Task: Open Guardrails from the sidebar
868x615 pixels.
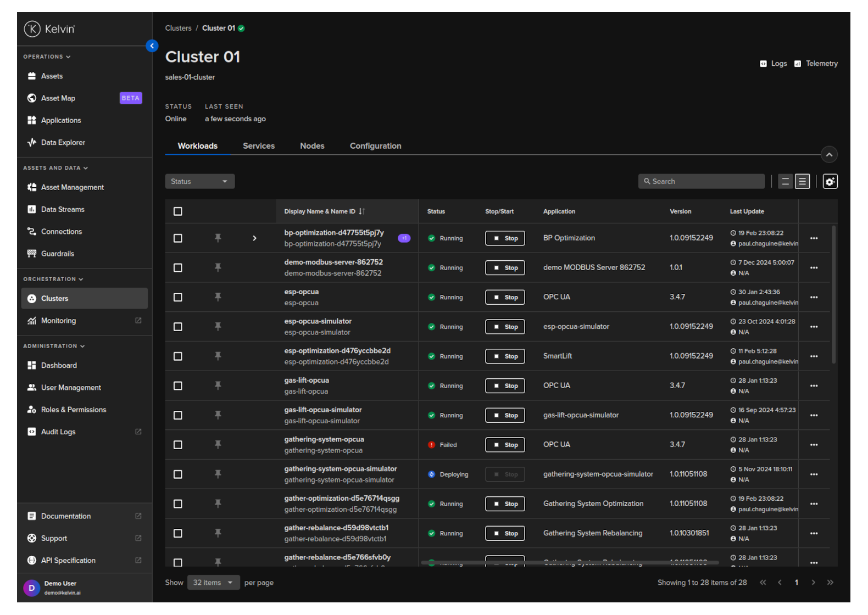Action: coord(57,254)
